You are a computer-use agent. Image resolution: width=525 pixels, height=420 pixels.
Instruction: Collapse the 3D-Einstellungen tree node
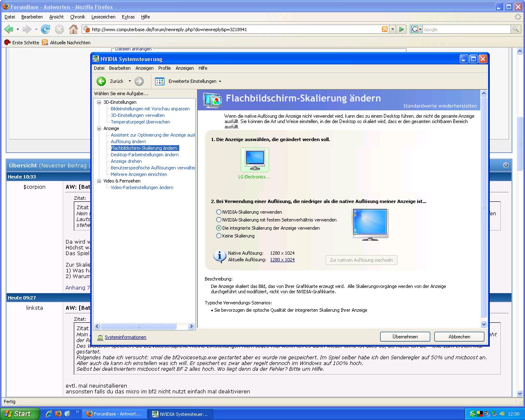coord(99,102)
